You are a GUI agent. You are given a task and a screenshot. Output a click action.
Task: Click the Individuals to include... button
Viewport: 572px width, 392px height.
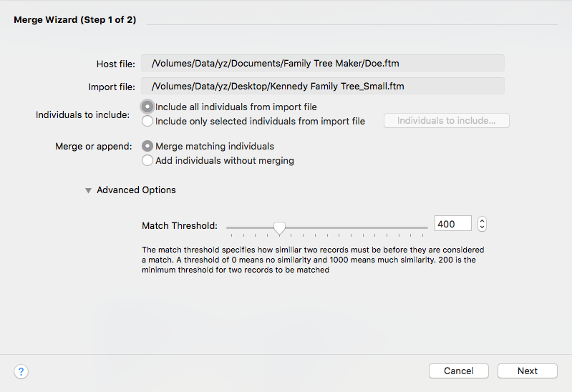tap(446, 121)
